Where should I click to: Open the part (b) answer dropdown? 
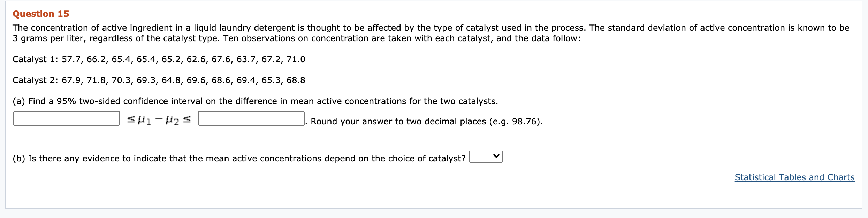(486, 156)
